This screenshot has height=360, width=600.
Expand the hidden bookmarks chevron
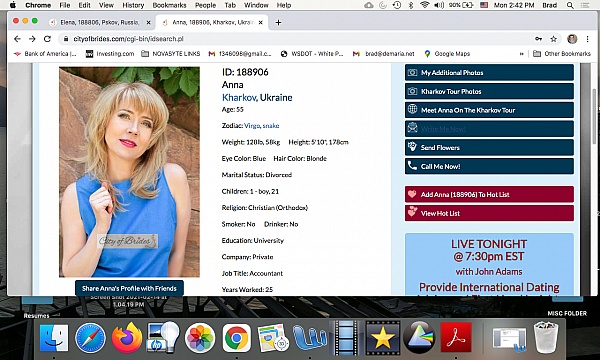[x=521, y=54]
